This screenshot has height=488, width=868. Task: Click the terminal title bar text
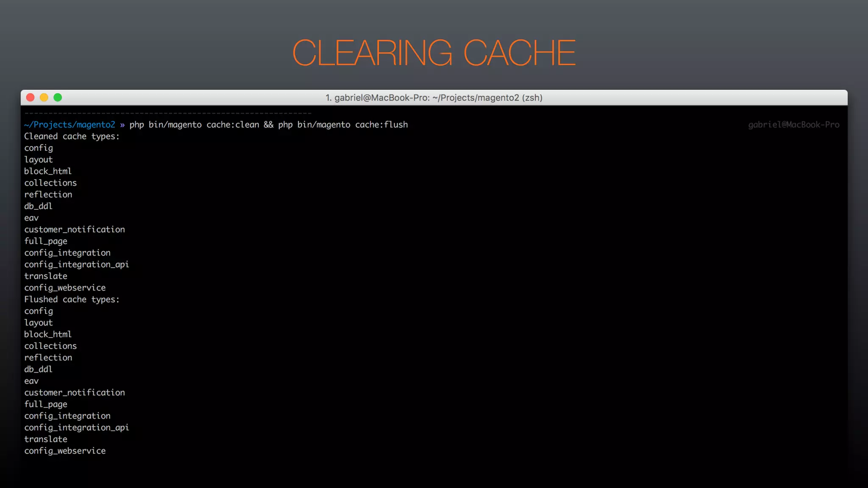[x=434, y=98]
